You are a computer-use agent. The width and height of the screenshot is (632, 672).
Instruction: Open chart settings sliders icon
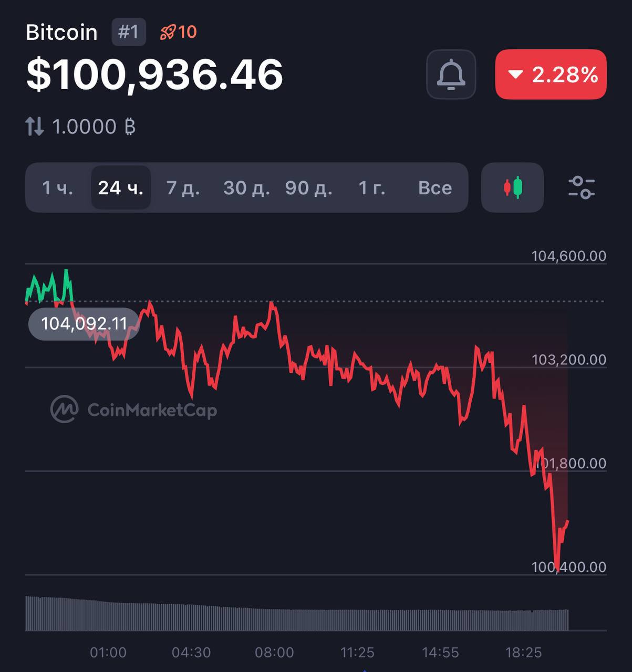point(581,187)
